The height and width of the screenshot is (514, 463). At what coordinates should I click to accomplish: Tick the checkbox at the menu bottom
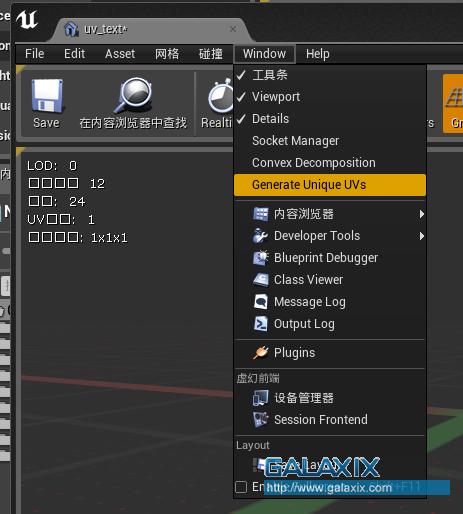[x=241, y=487]
